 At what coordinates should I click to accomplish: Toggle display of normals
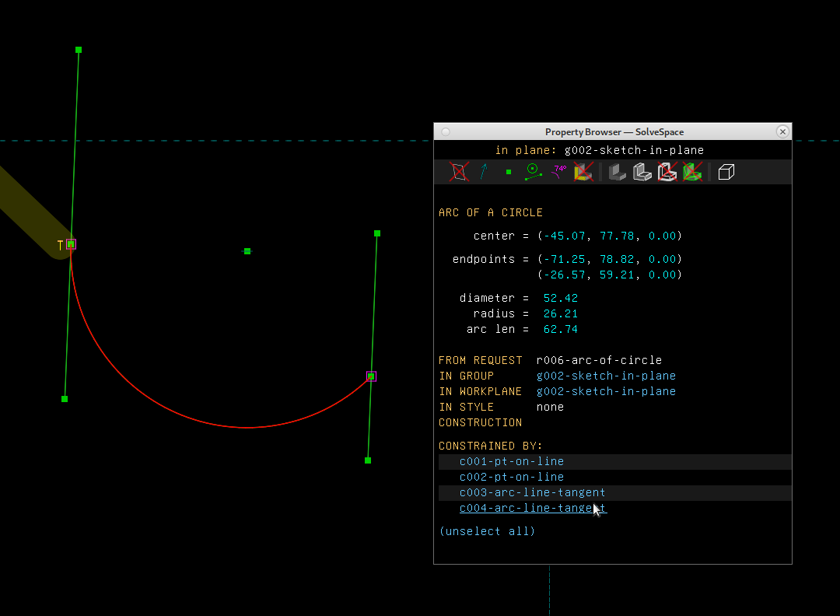tap(483, 172)
